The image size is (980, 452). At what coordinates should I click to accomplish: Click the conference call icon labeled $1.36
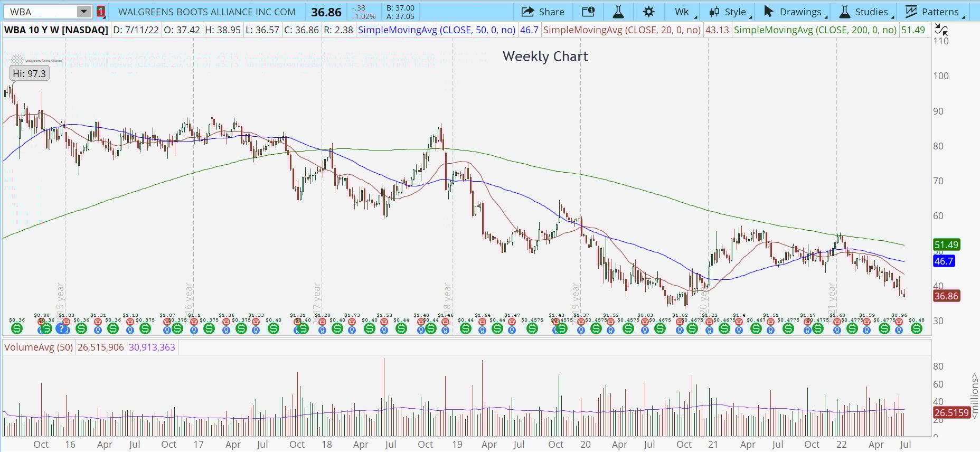[x=226, y=321]
